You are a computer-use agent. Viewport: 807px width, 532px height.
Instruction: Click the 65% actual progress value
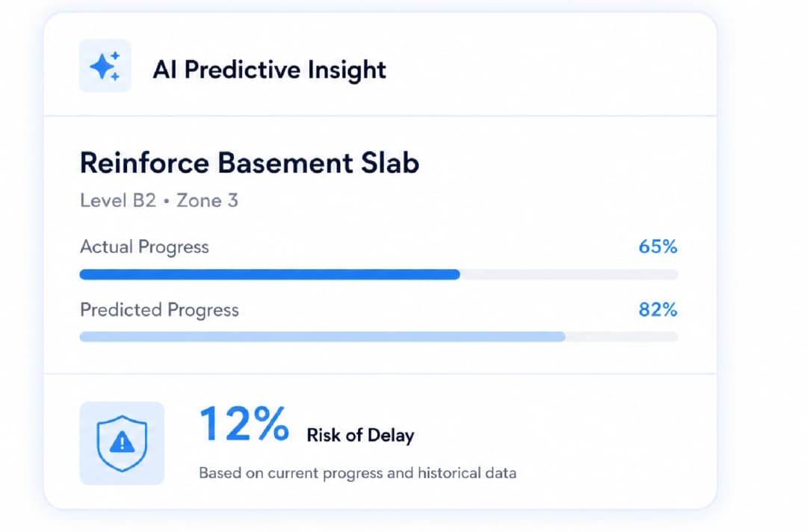[x=658, y=247]
